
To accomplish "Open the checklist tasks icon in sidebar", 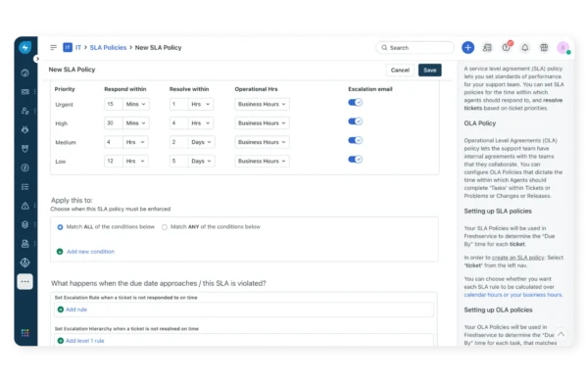I will [x=25, y=187].
